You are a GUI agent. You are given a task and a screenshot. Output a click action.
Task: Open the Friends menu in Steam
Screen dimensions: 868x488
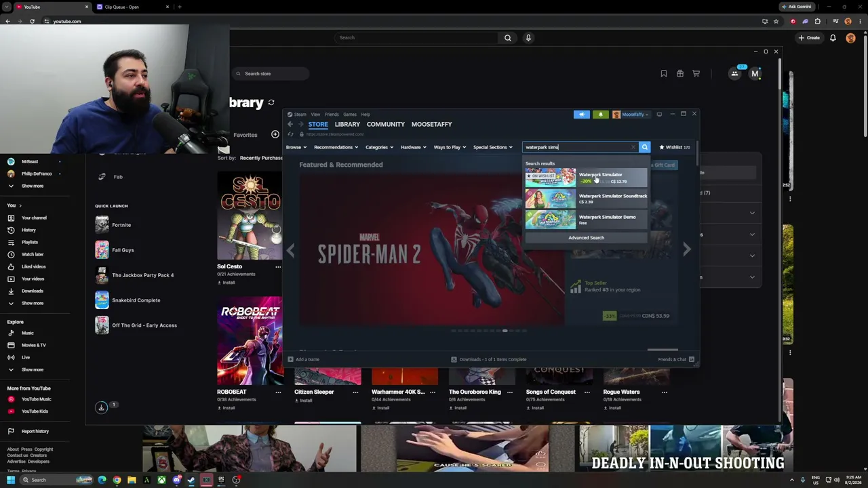332,115
